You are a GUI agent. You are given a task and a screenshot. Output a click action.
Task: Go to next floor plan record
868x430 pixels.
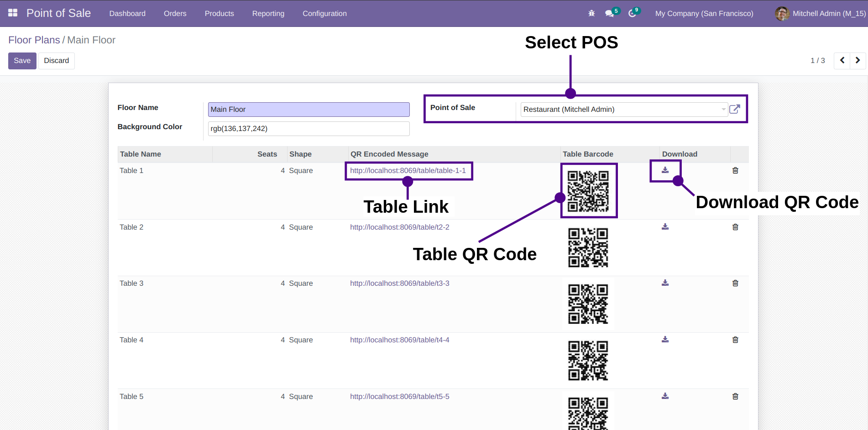[858, 60]
